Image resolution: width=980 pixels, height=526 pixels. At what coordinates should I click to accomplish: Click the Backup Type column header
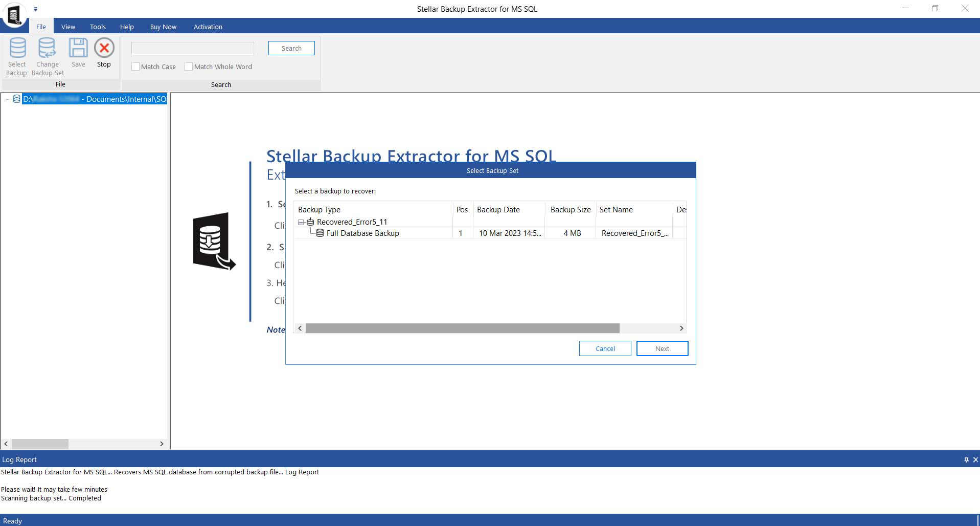point(373,209)
